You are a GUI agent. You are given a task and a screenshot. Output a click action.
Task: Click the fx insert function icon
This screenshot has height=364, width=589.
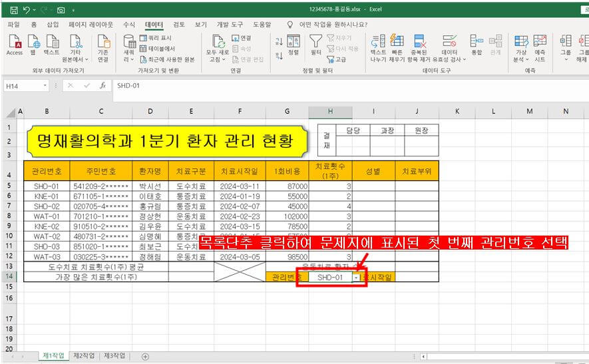103,86
